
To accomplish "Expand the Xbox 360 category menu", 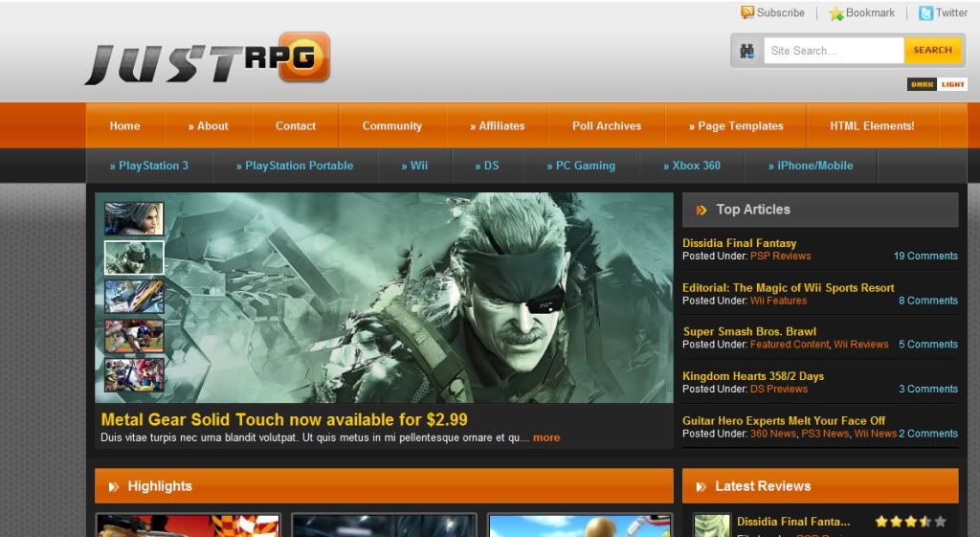I will click(x=692, y=166).
